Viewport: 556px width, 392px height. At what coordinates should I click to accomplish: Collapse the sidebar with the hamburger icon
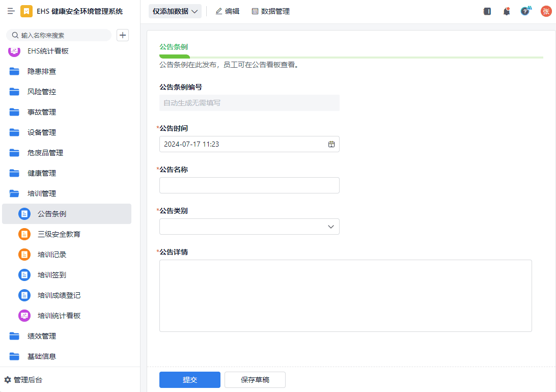tap(11, 11)
